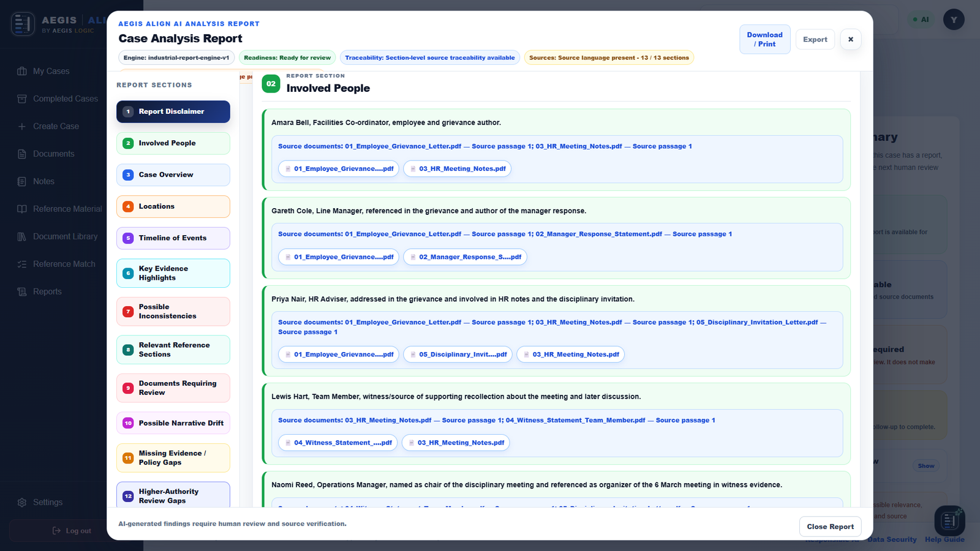
Task: Open 01_Employee_Grievance pdf chip under Gareth Cole
Action: point(339,257)
